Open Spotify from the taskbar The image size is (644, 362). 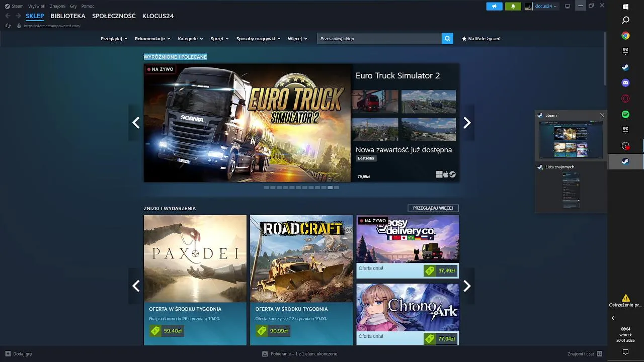tap(625, 114)
